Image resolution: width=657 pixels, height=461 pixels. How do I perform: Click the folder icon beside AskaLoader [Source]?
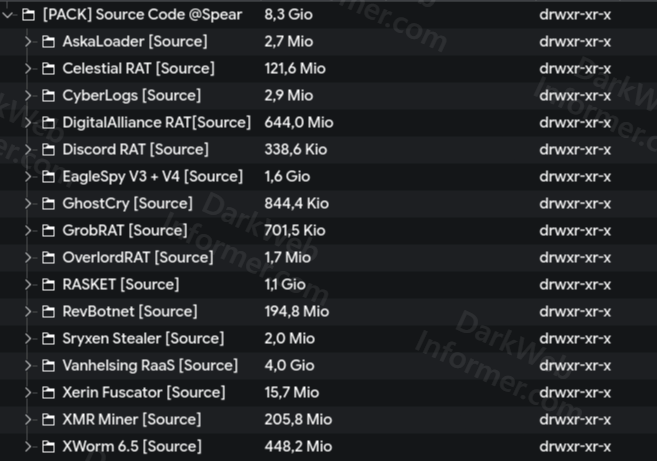pyautogui.click(x=48, y=42)
